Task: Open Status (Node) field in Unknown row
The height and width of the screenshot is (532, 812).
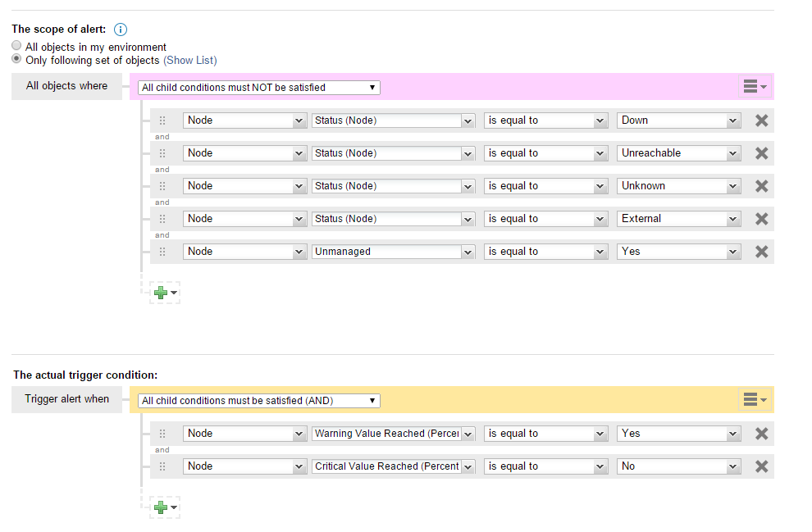Action: tap(393, 186)
